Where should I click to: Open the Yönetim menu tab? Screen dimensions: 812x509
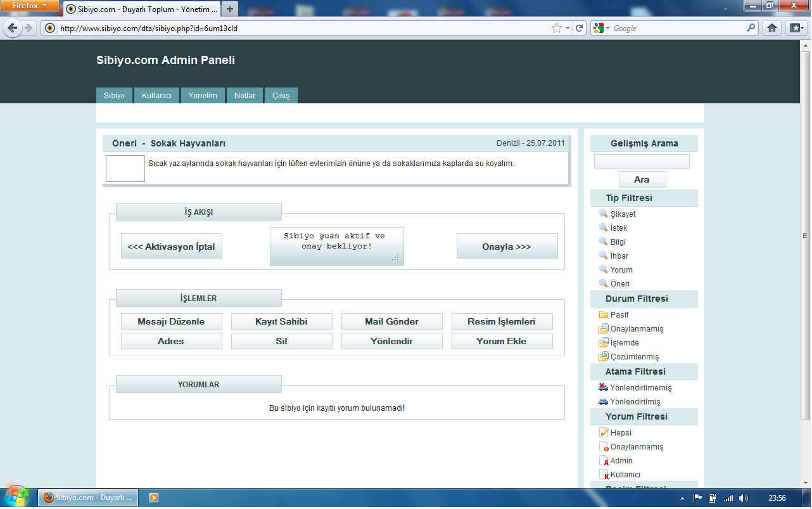pyautogui.click(x=203, y=96)
